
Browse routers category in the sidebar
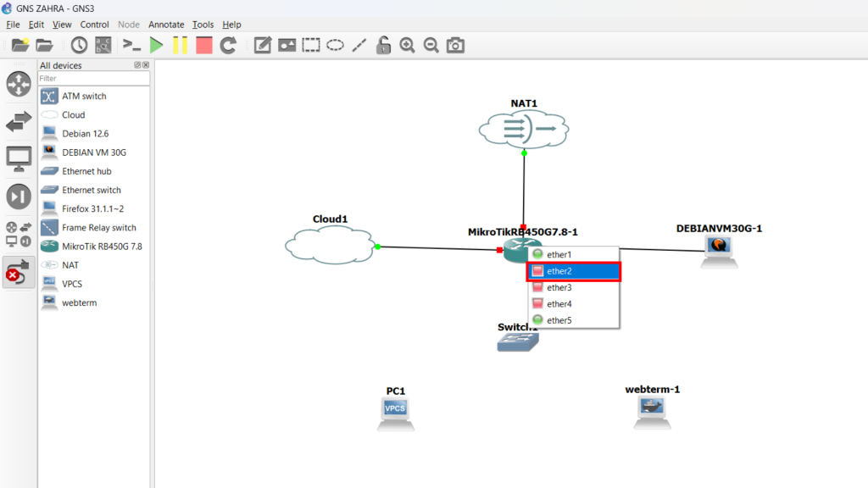(19, 84)
